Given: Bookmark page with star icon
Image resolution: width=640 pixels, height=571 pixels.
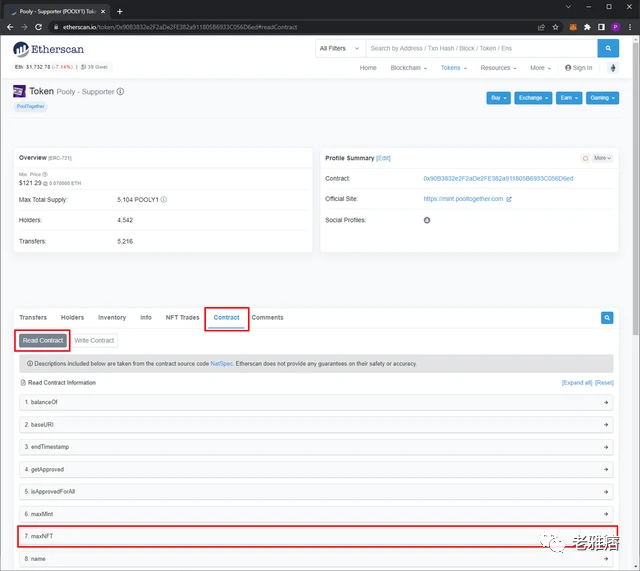Looking at the screenshot, I should (555, 27).
